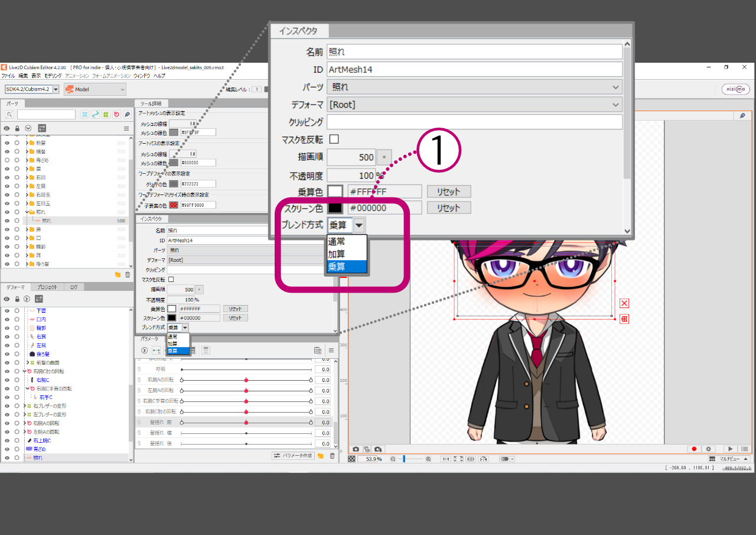Open the ウィンドウ menu
Image resolution: width=756 pixels, height=535 pixels.
tap(142, 76)
